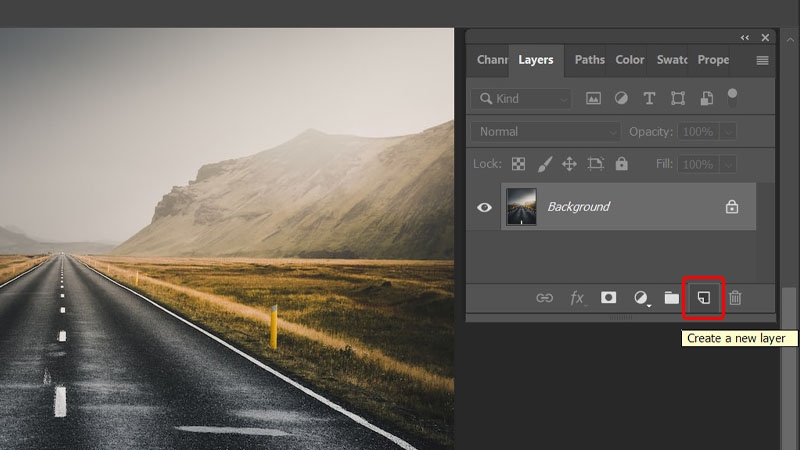Expand the Fill slider arrow
This screenshot has height=450, width=800.
coord(729,164)
